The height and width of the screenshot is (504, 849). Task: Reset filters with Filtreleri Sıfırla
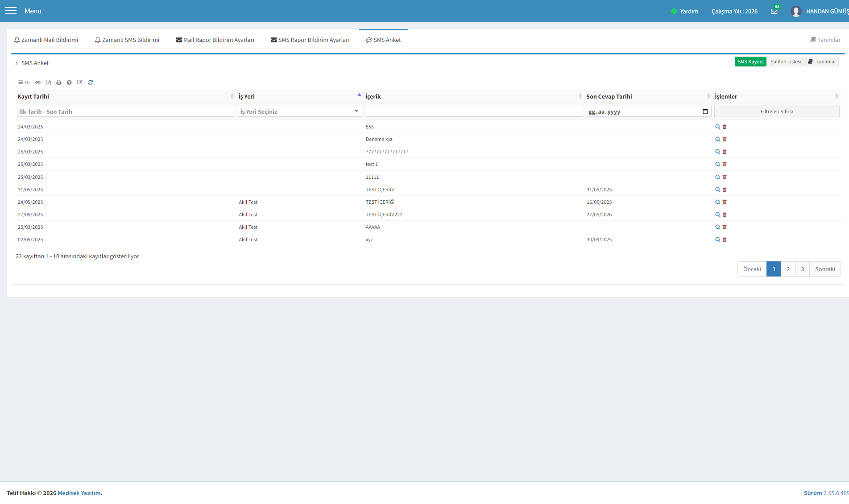(777, 112)
